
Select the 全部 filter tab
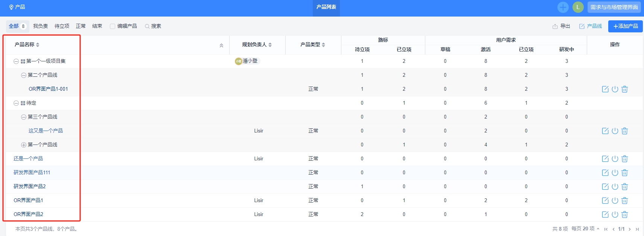click(x=17, y=26)
